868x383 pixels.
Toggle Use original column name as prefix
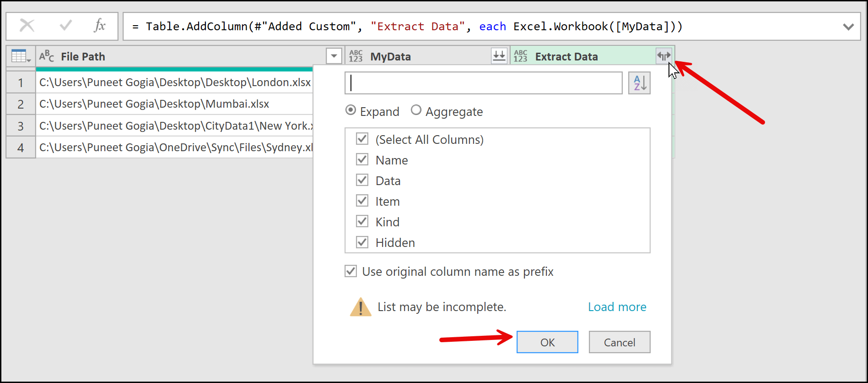click(351, 271)
